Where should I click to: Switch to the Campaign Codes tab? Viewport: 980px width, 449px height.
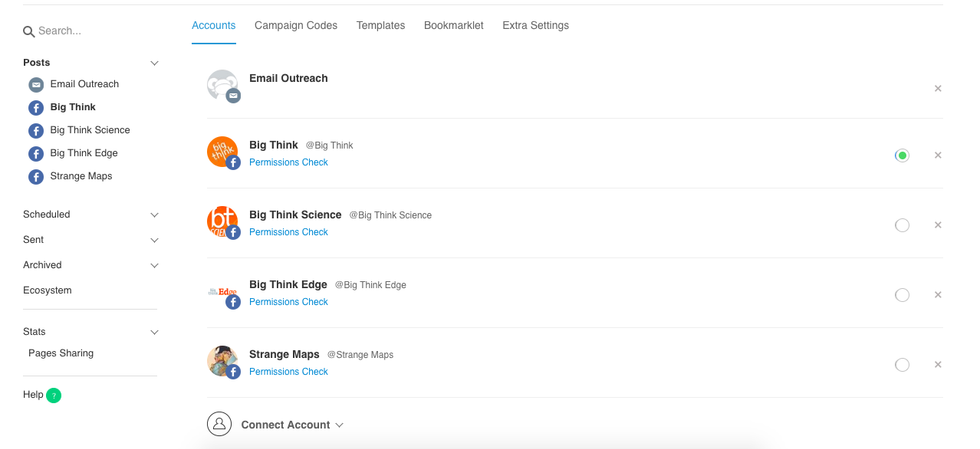(295, 26)
